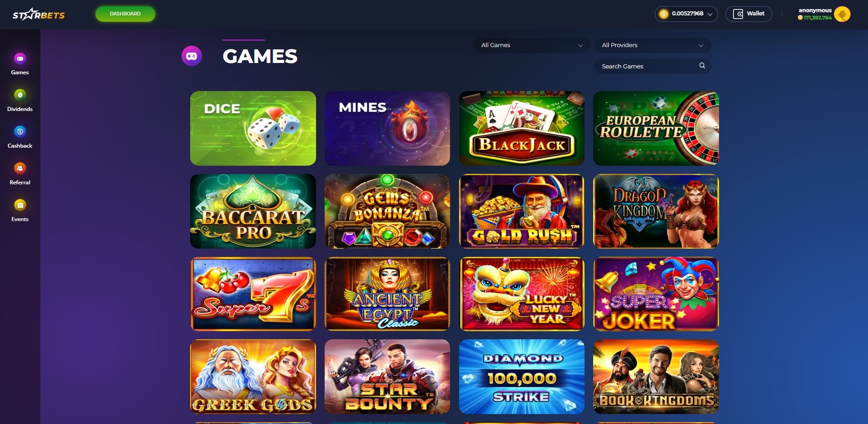The width and height of the screenshot is (868, 424).
Task: Open the Referral sidebar icon
Action: [x=20, y=169]
